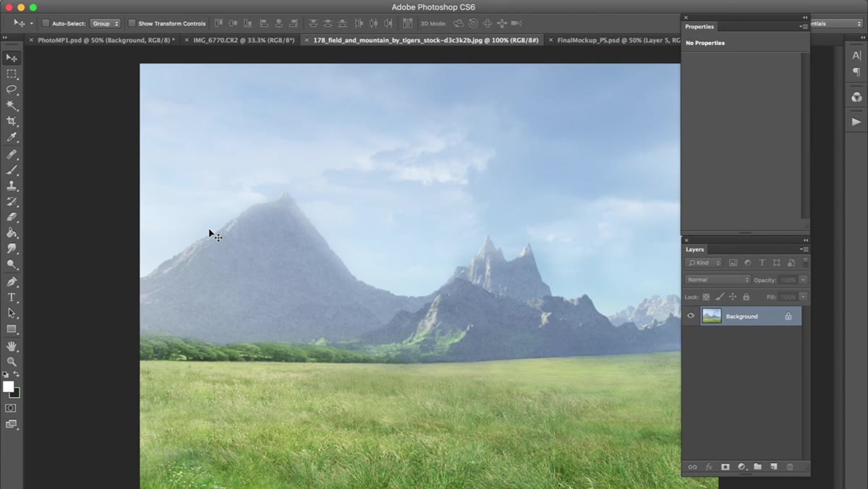Select the History Brush tool
Viewport: 868px width, 489px height.
pos(12,202)
